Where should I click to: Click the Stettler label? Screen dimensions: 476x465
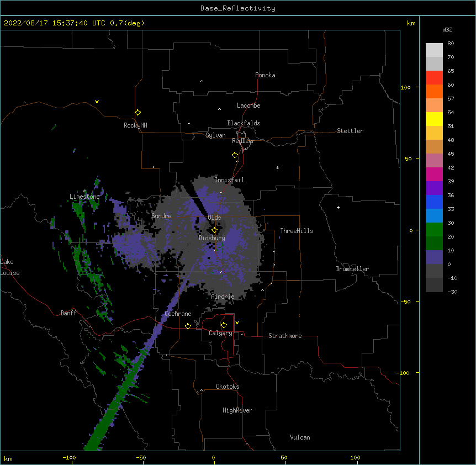click(350, 131)
